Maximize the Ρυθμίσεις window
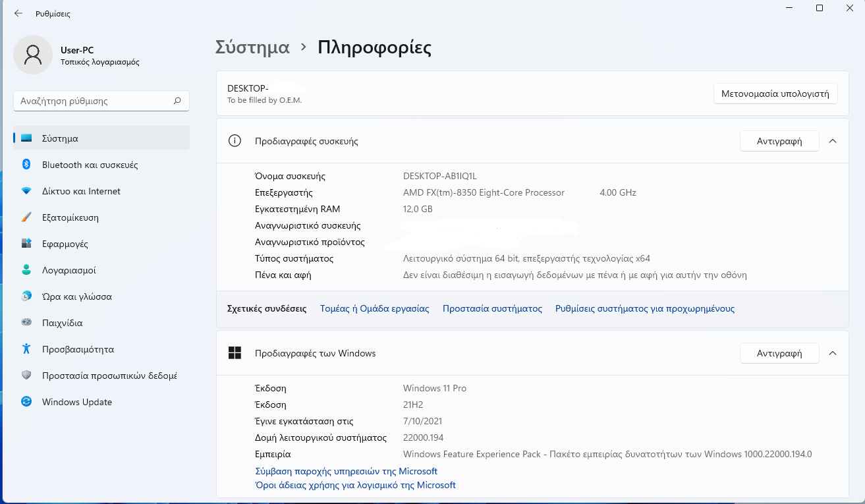The width and height of the screenshot is (865, 504). (x=820, y=8)
